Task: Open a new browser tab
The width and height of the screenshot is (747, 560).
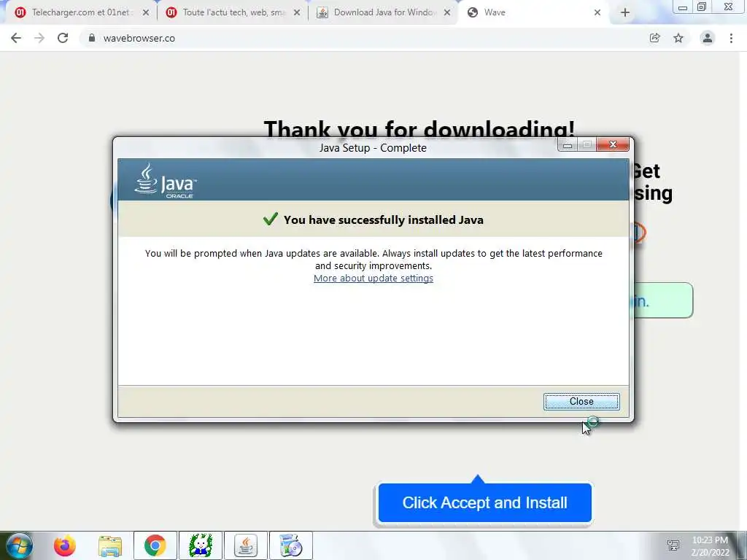Action: (x=625, y=13)
